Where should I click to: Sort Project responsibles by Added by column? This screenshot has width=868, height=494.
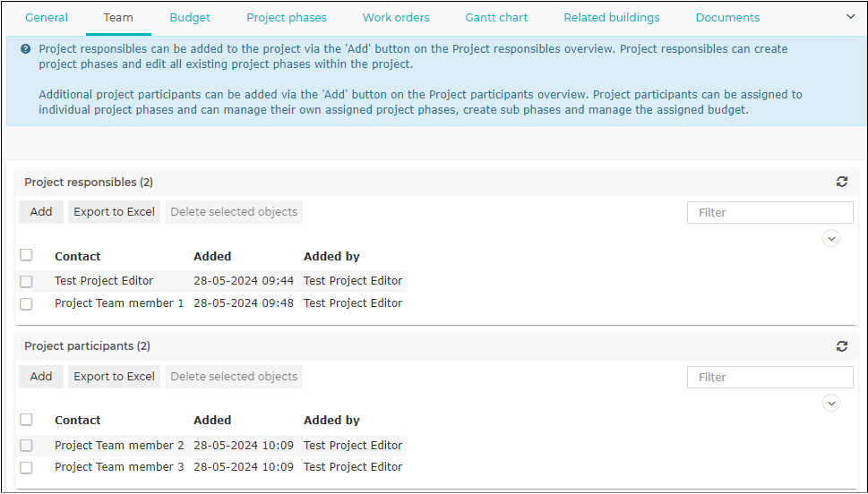coord(331,256)
